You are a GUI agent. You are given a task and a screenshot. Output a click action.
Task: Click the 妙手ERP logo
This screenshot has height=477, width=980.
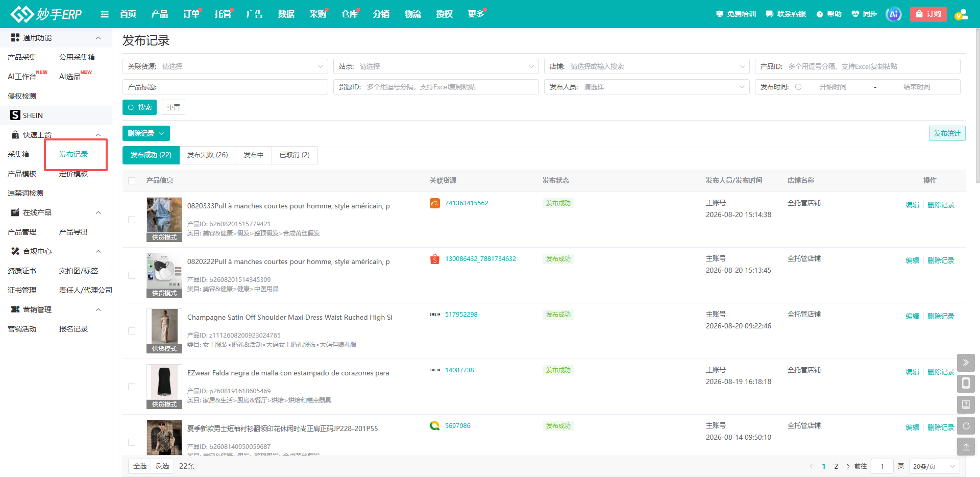(x=46, y=14)
